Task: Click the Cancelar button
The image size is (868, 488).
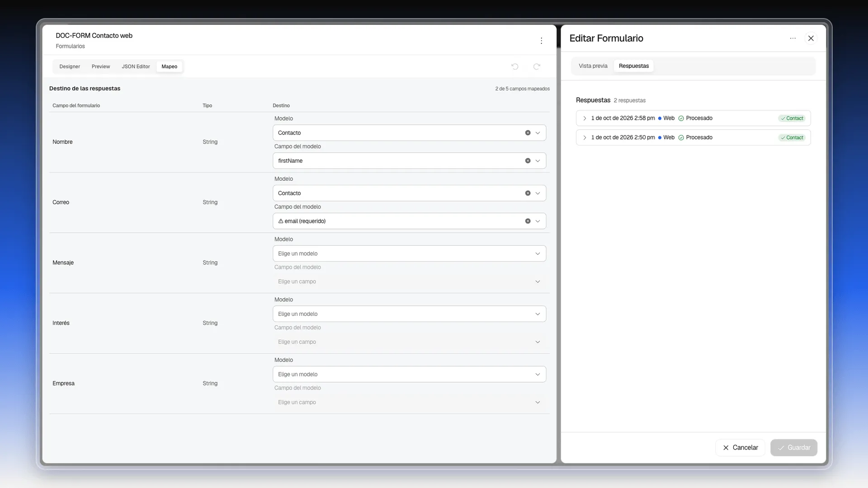Action: coord(740,448)
